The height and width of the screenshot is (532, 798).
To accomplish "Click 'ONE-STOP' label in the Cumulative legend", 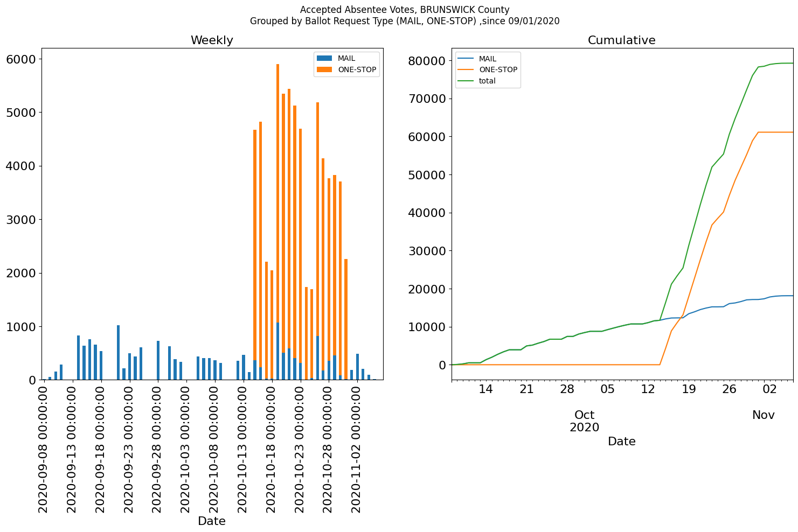I will [x=498, y=69].
